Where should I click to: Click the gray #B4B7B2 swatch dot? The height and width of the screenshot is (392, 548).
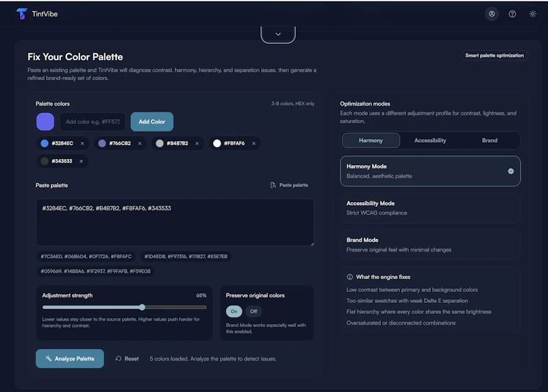point(160,143)
